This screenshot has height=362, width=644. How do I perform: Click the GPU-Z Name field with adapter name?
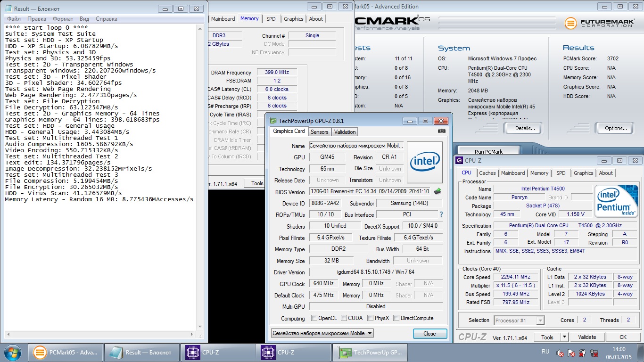356,146
